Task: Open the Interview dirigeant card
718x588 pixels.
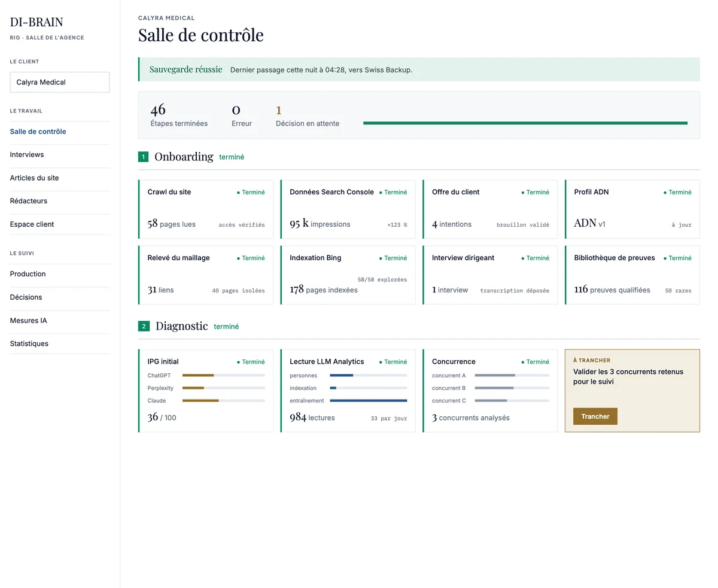Action: point(490,275)
